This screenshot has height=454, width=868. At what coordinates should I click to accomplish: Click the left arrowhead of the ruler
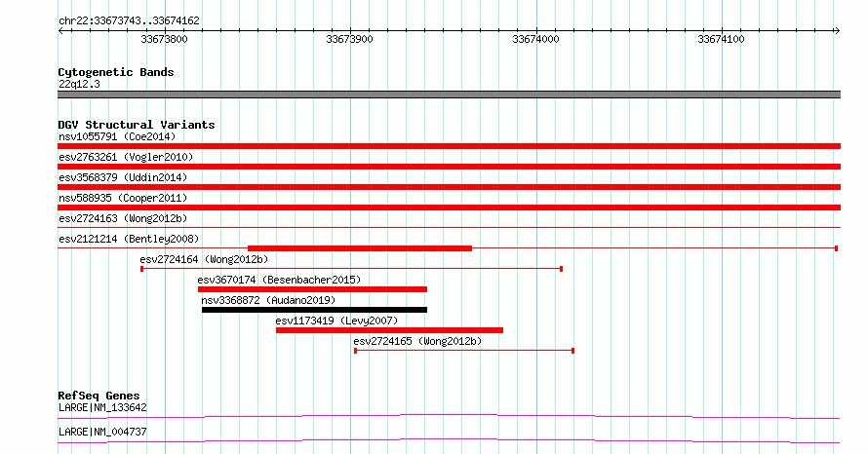60,31
